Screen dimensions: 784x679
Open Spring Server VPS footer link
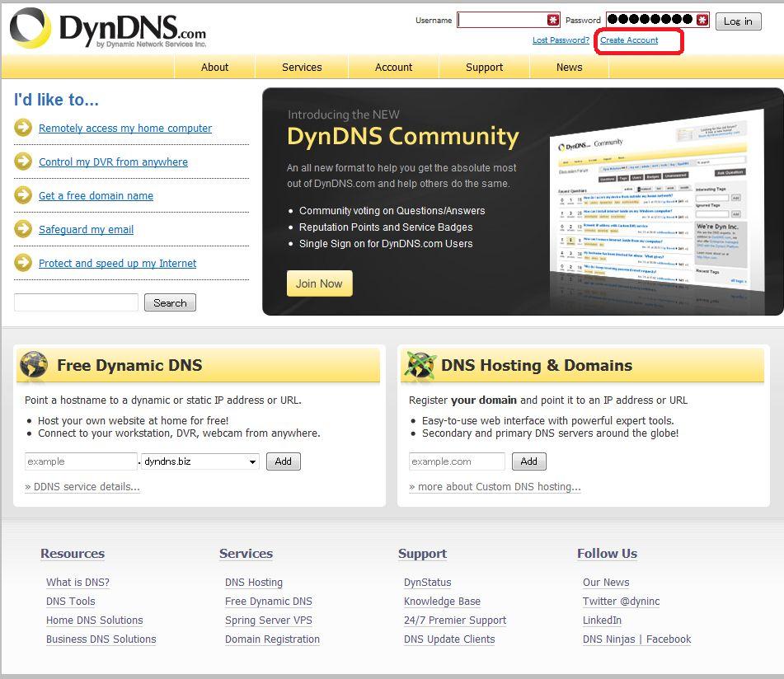pos(269,620)
